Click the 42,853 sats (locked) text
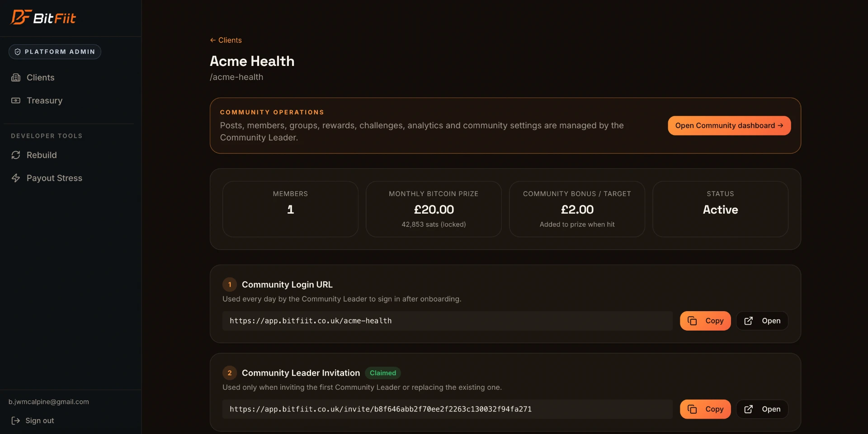Image resolution: width=868 pixels, height=434 pixels. [434, 224]
